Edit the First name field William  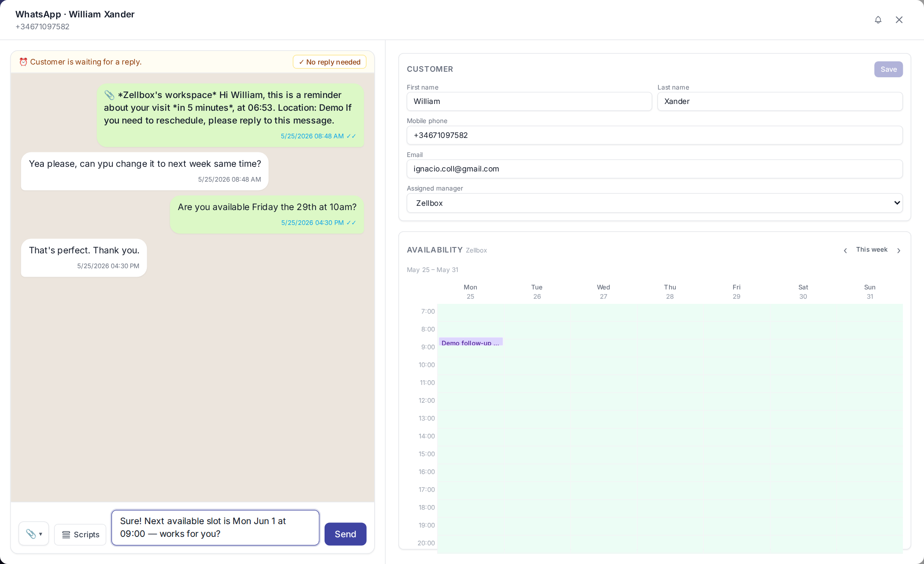pyautogui.click(x=529, y=101)
